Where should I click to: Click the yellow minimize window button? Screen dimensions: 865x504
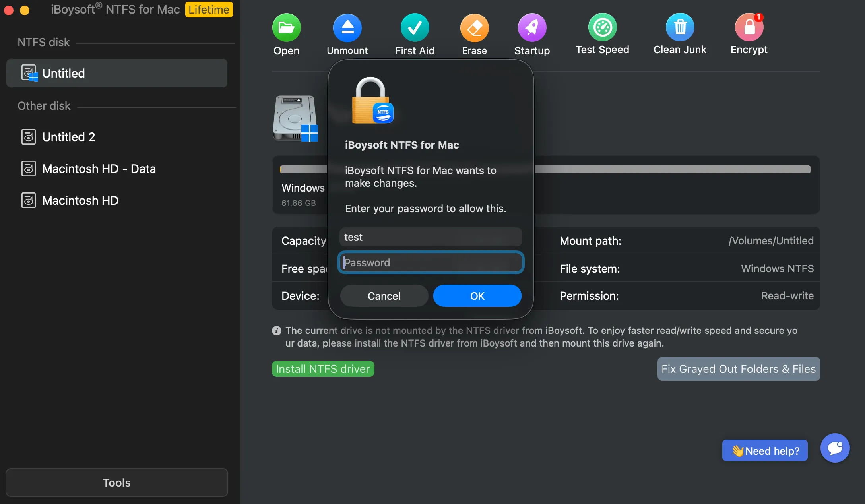25,10
